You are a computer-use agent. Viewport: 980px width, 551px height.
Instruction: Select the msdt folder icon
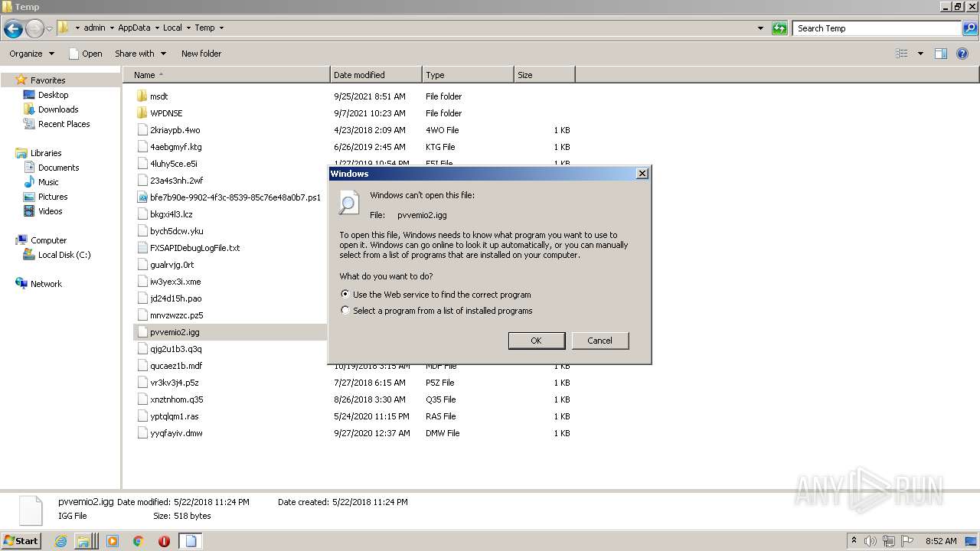point(142,96)
